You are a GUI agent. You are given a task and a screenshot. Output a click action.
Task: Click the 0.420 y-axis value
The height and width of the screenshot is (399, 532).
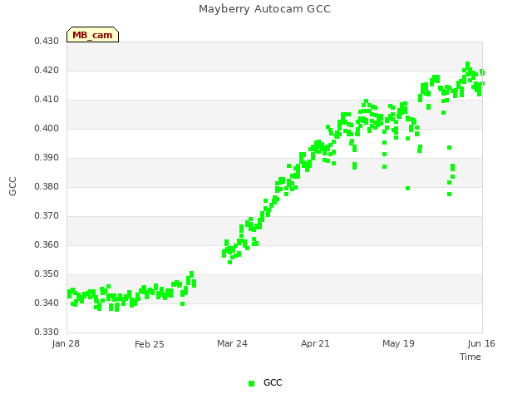47,70
